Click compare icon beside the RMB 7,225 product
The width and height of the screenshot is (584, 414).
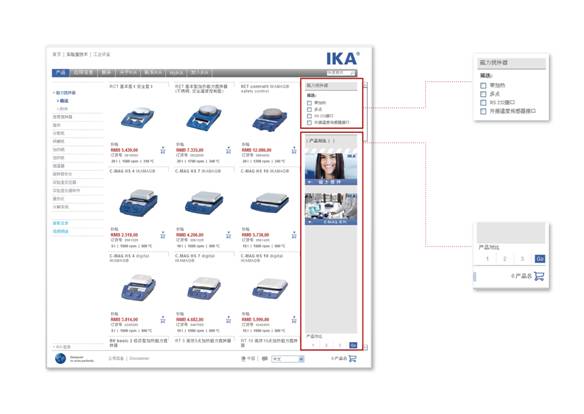(x=228, y=150)
